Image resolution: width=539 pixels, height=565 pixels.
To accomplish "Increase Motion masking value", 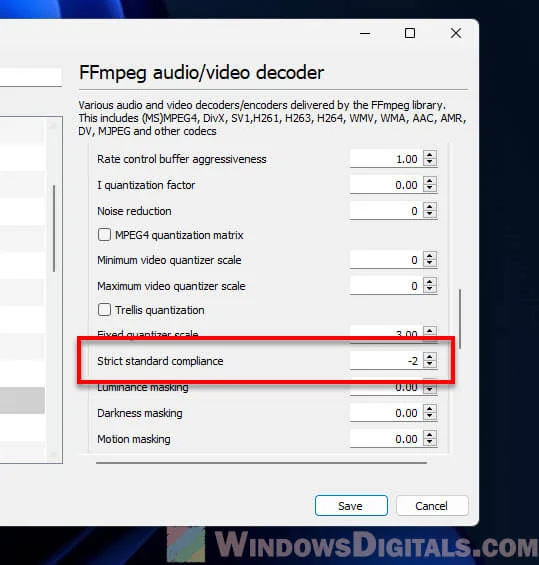I will click(x=429, y=435).
